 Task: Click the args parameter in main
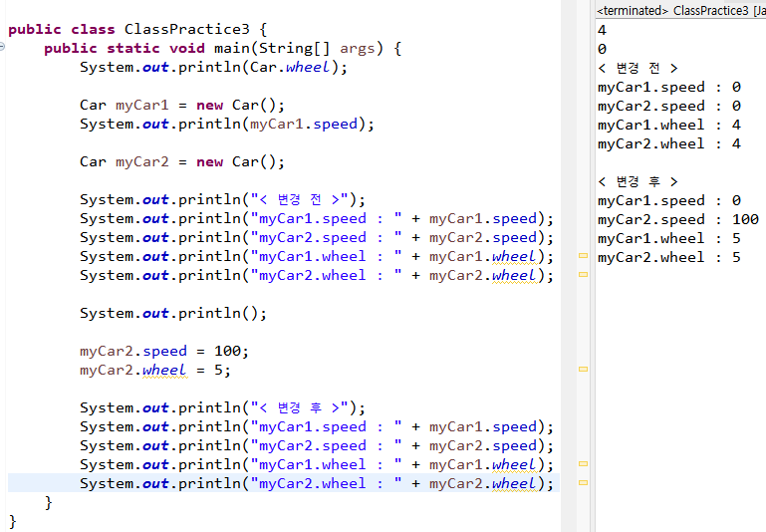[358, 49]
